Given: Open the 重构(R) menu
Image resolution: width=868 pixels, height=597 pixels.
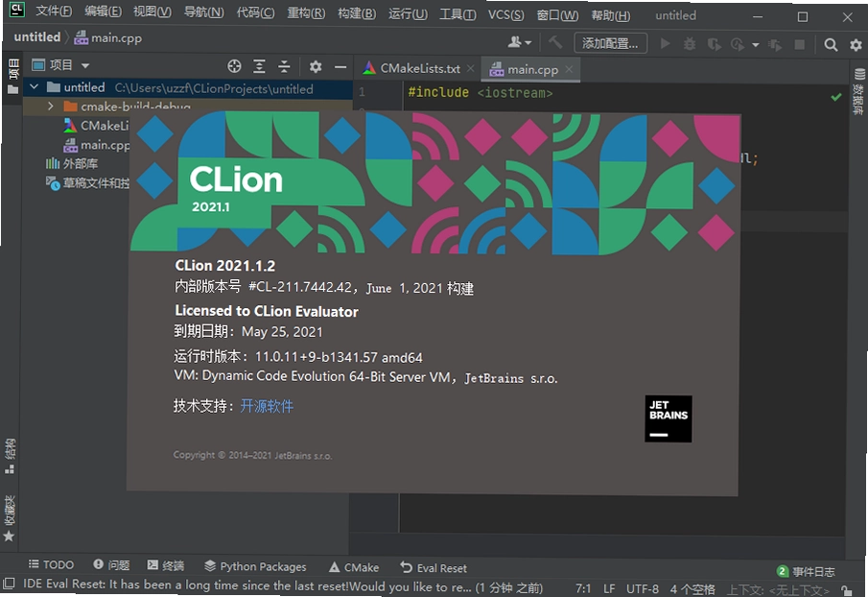Looking at the screenshot, I should 306,12.
